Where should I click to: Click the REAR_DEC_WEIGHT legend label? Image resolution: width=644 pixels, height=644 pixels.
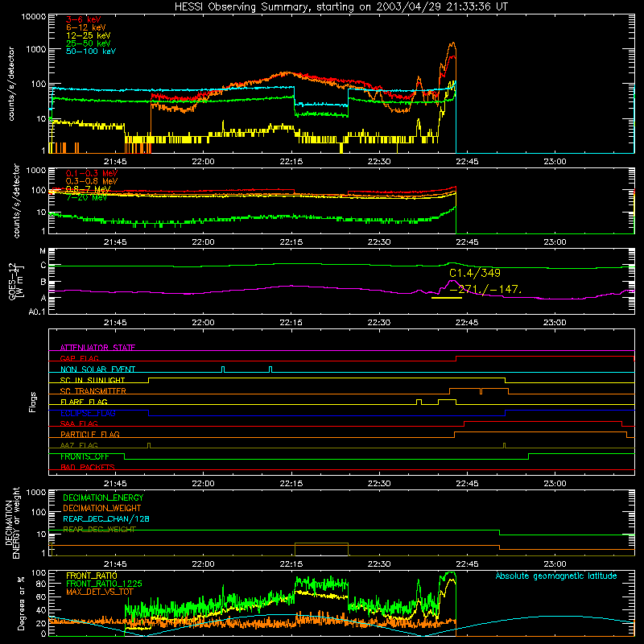(x=99, y=530)
